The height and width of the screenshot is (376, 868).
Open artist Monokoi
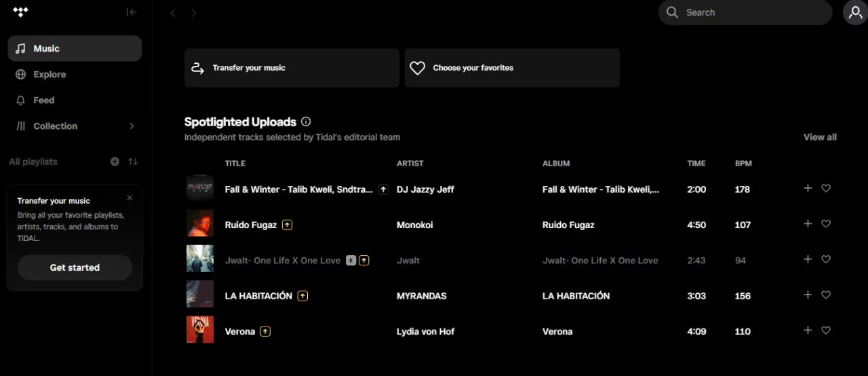tap(415, 225)
